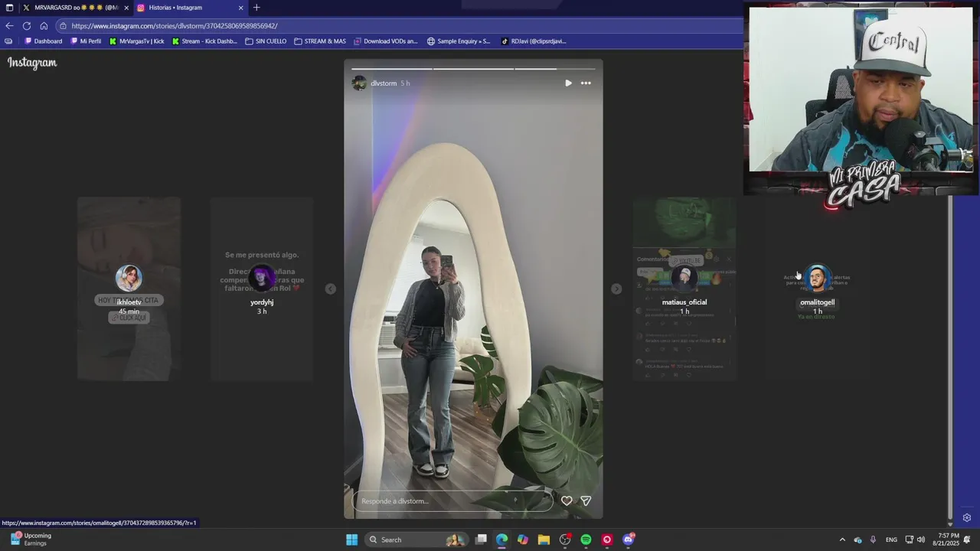Open File Explorer from the taskbar
980x551 pixels.
[x=544, y=540]
